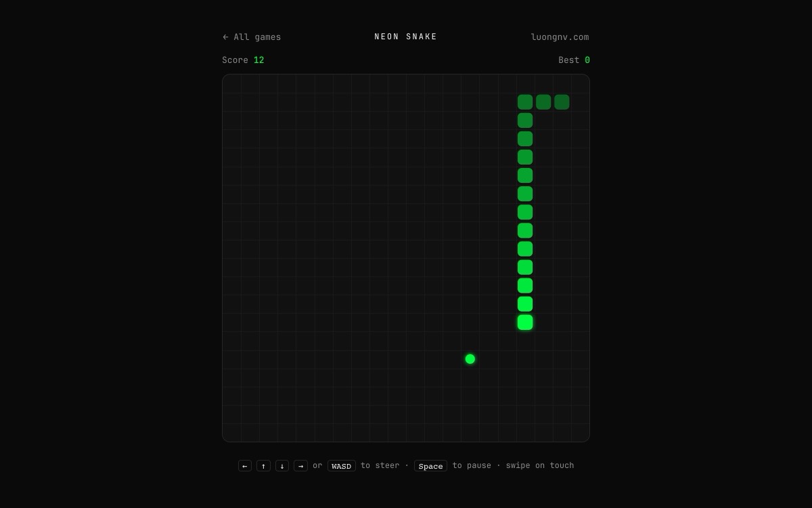Go back via All games link
The image size is (812, 508).
[x=252, y=37]
